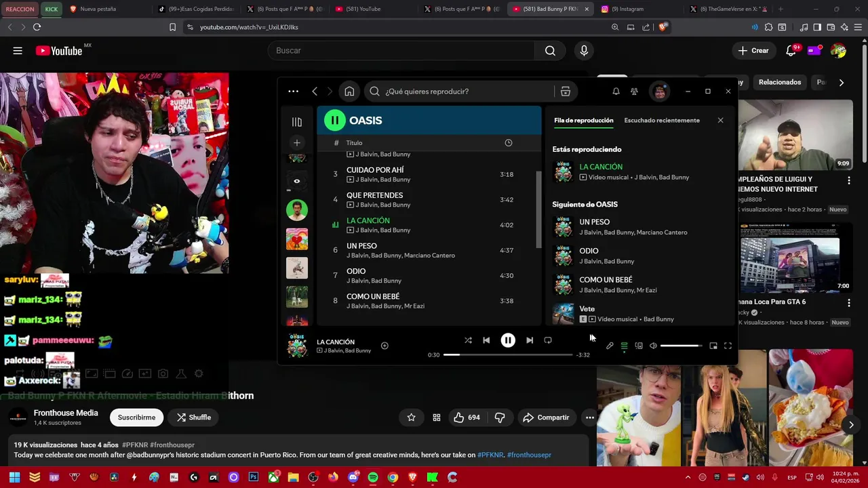
Task: Enter Spotify fullscreen mode
Action: tap(728, 346)
